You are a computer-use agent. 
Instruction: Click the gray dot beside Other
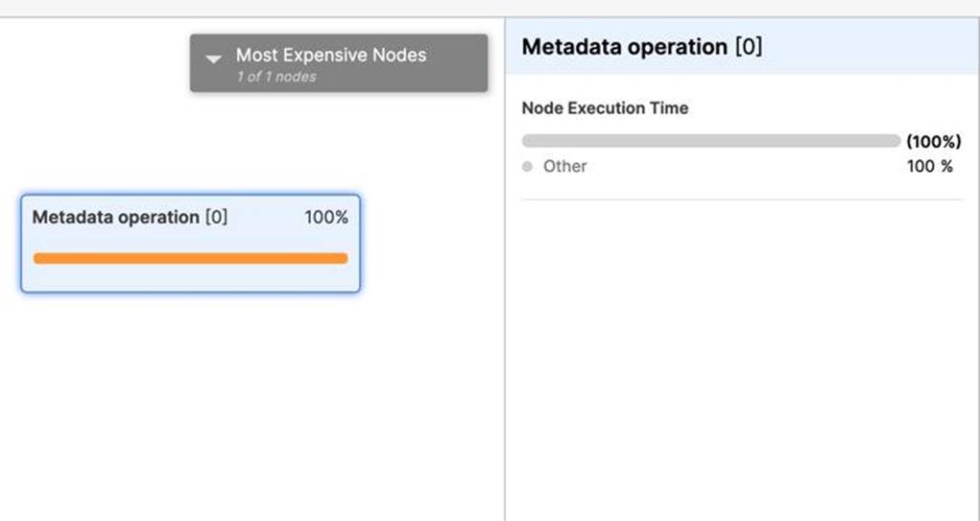pyautogui.click(x=527, y=167)
